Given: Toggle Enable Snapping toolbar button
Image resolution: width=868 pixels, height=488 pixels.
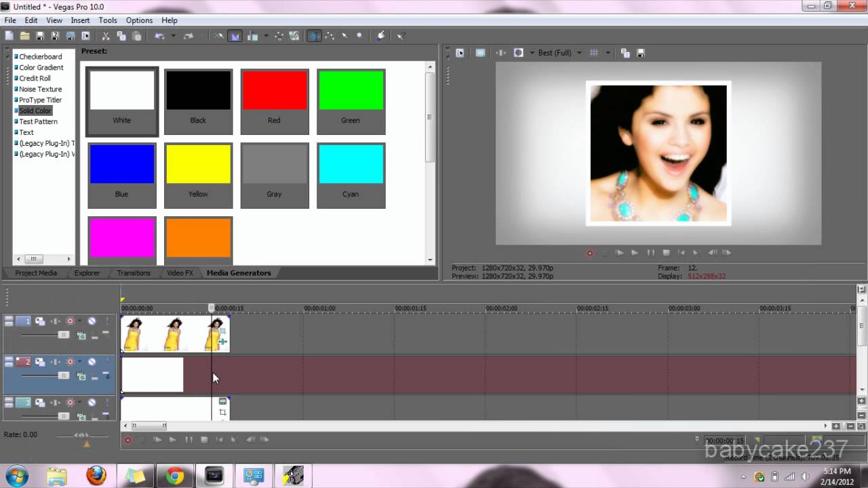Looking at the screenshot, I should 219,36.
